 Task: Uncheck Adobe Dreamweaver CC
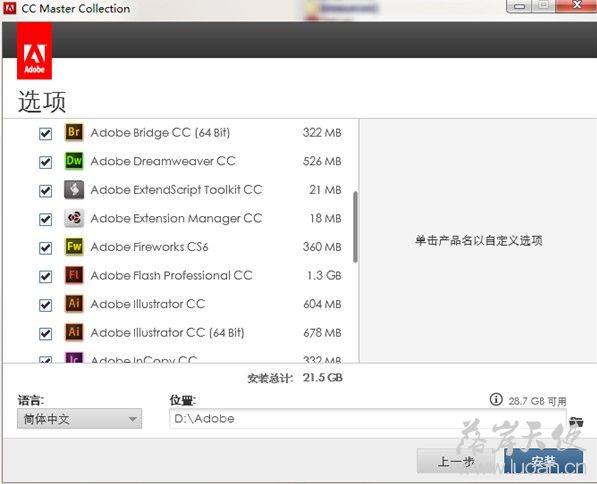[x=45, y=162]
